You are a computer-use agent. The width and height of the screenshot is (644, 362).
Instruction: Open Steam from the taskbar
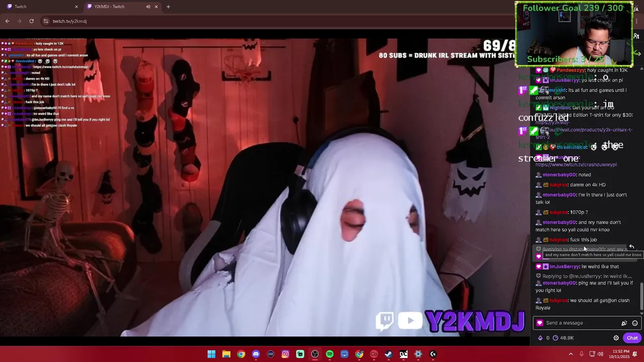[x=388, y=354]
